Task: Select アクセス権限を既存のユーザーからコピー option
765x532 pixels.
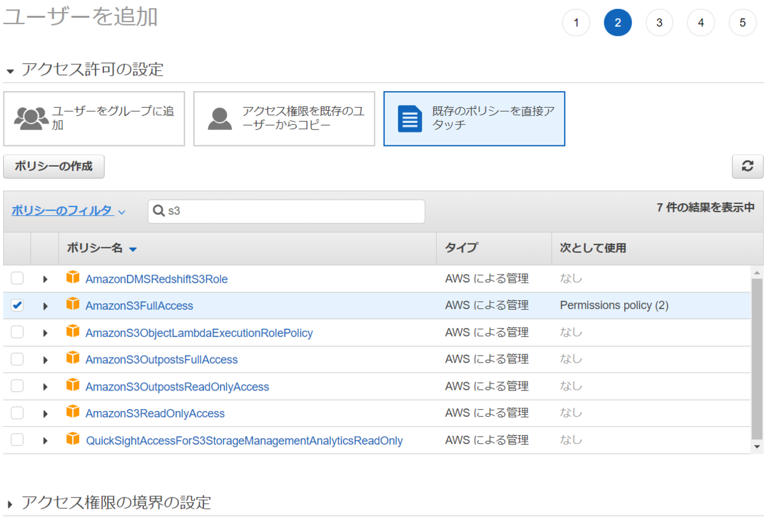Action: point(284,119)
